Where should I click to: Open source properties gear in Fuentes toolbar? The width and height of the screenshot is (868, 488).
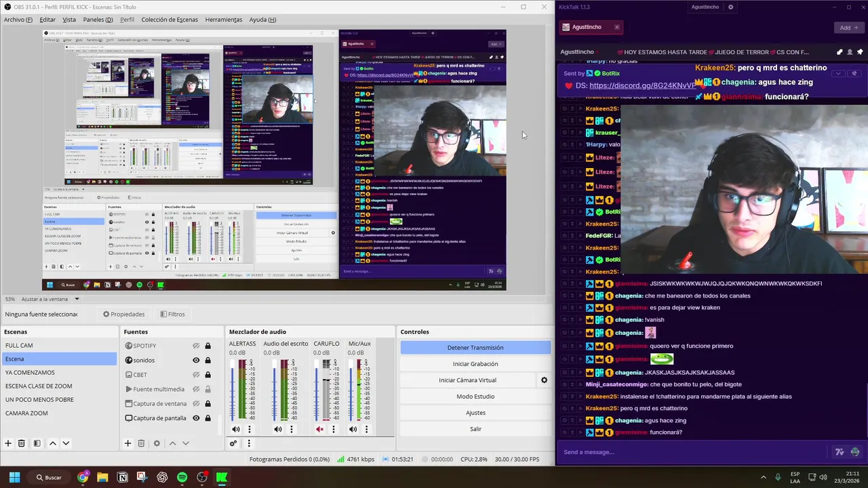coord(157,443)
